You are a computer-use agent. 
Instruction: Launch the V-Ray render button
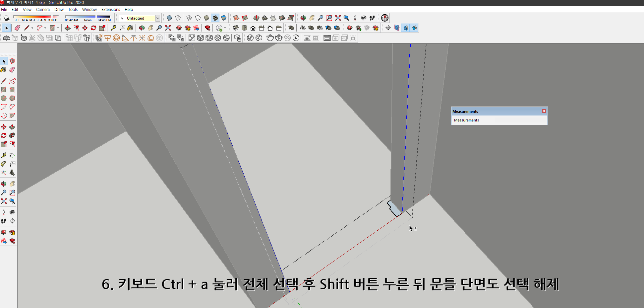point(270,38)
